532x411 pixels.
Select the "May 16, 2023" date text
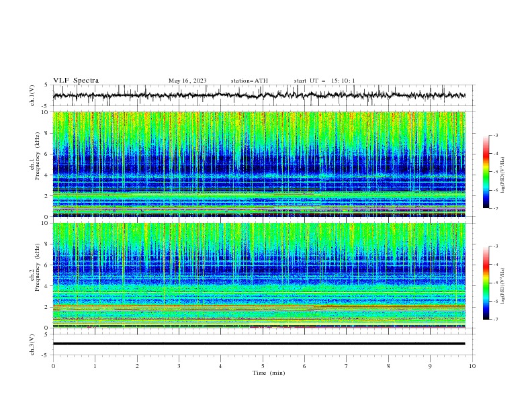tap(187, 81)
